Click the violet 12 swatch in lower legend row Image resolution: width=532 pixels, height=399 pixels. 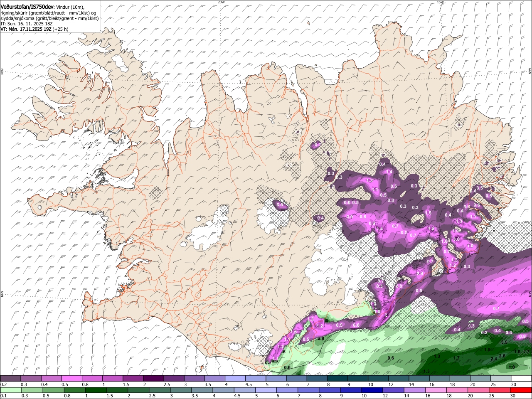393,390
